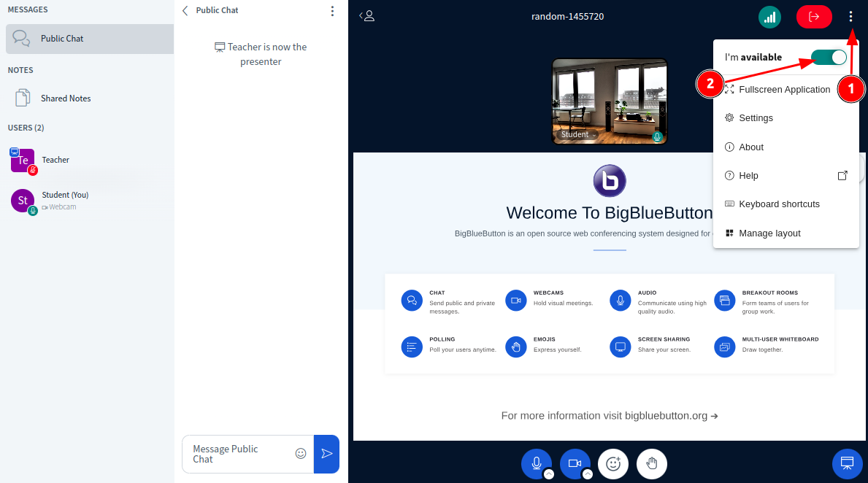Click the raise hand button
Image resolution: width=868 pixels, height=483 pixels.
pos(652,463)
